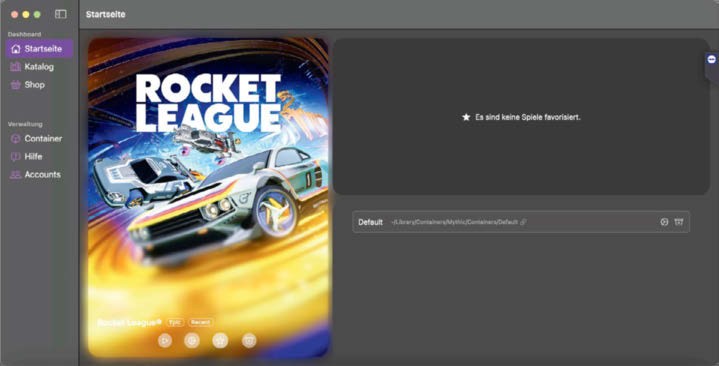This screenshot has height=366, width=719.
Task: Go to the Shop section
Action: click(x=28, y=85)
